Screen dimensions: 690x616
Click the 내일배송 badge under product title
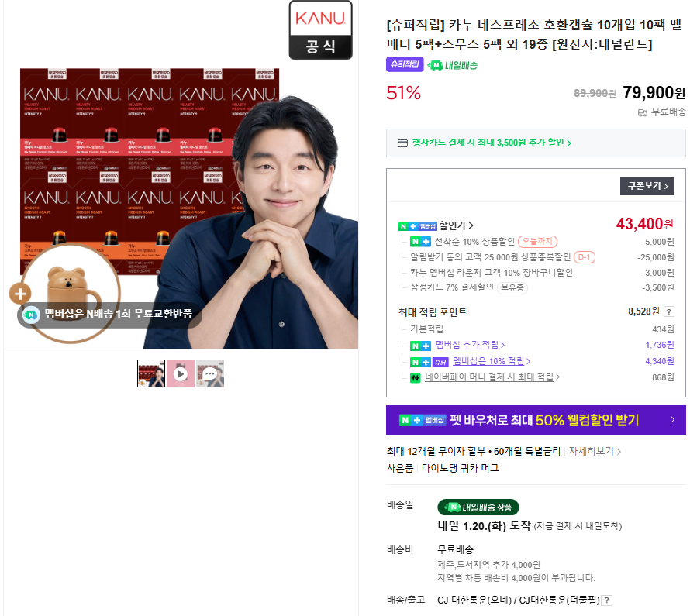click(x=452, y=65)
